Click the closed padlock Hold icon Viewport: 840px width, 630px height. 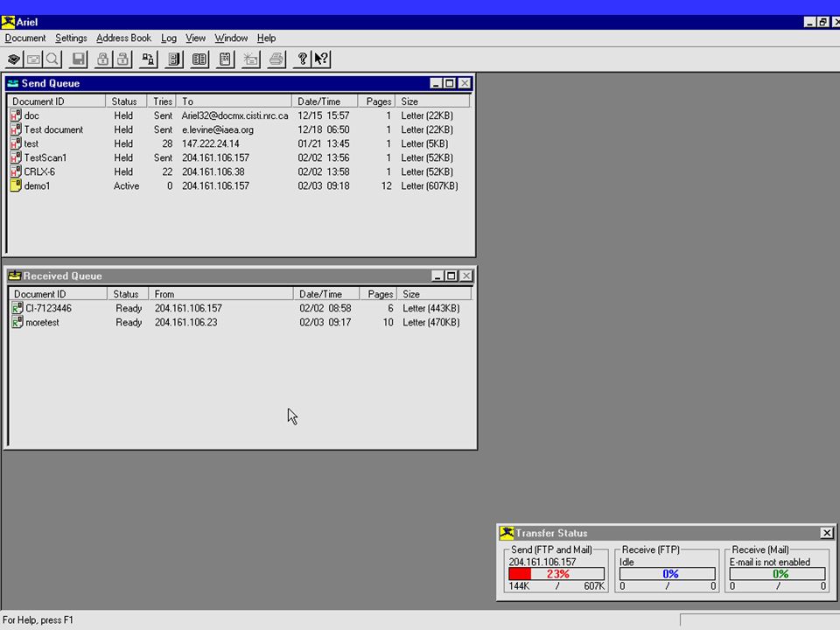(102, 59)
